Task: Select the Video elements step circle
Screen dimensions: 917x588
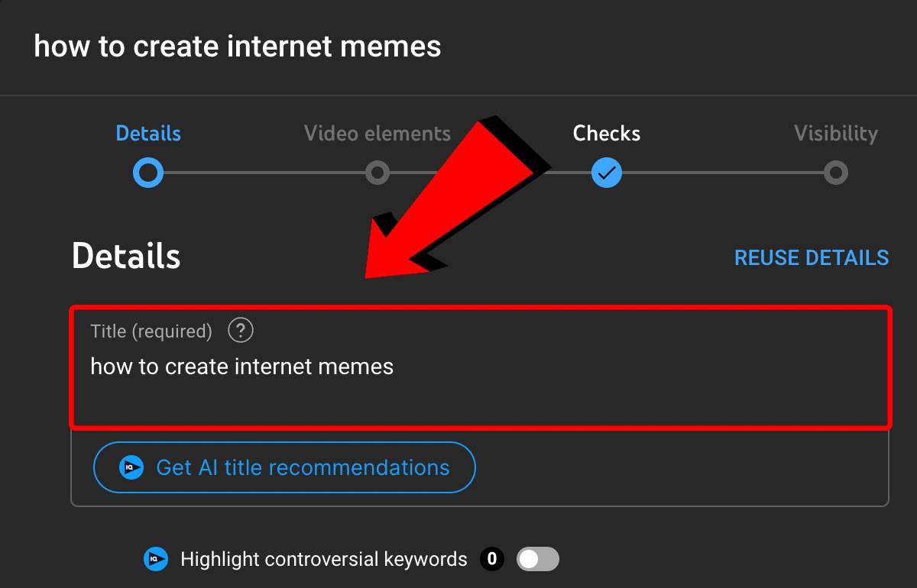Action: (x=377, y=173)
